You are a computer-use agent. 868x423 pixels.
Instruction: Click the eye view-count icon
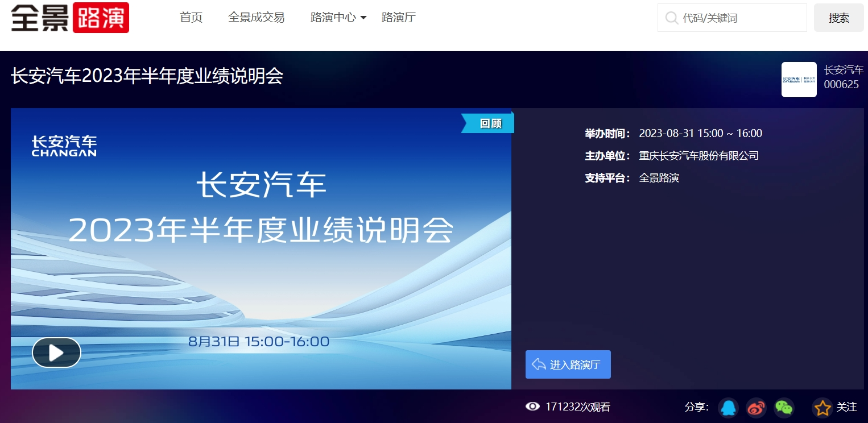[532, 407]
